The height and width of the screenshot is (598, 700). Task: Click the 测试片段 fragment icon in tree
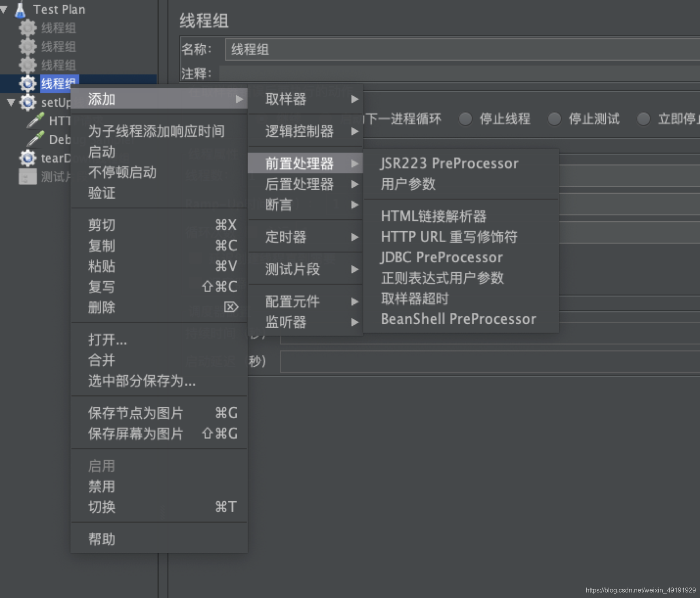28,176
